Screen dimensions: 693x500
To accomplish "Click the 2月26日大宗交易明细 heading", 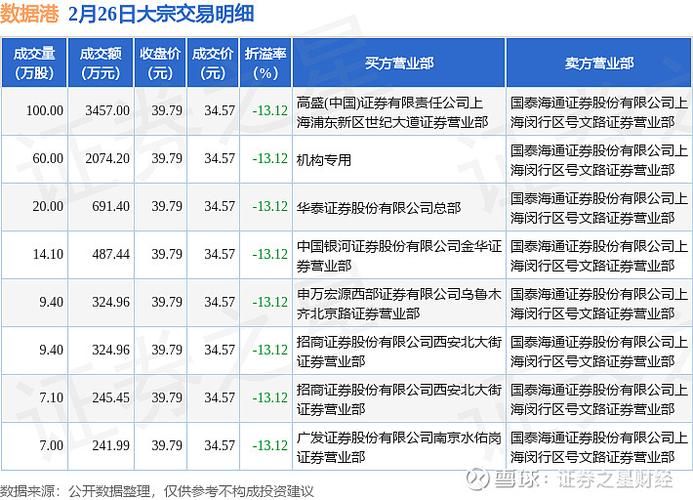I will pos(161,14).
